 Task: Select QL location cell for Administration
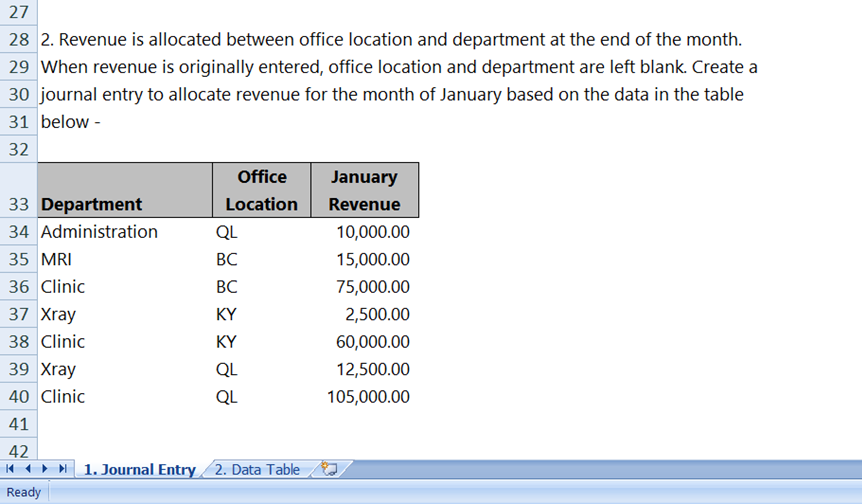point(262,232)
